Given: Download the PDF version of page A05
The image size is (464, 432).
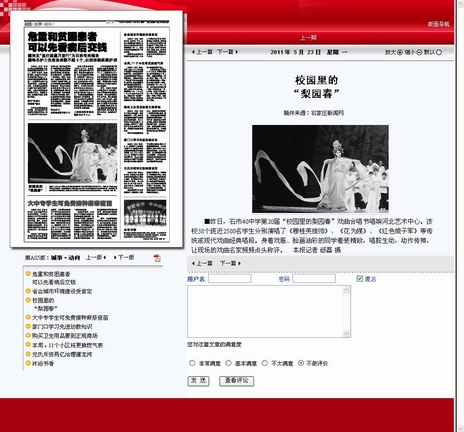Looking at the screenshot, I should point(157,258).
